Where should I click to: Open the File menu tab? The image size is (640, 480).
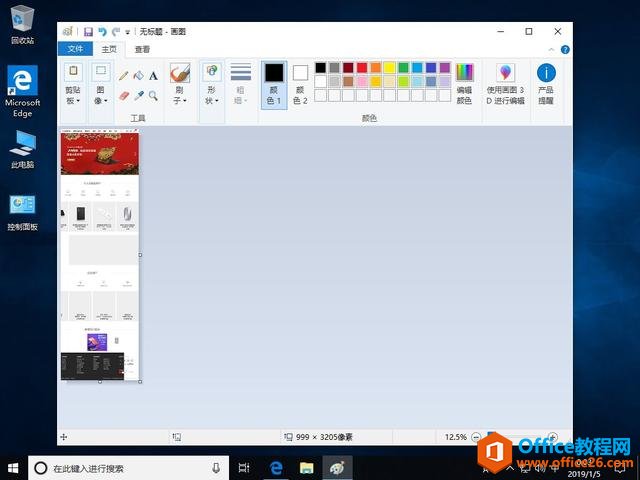click(74, 49)
